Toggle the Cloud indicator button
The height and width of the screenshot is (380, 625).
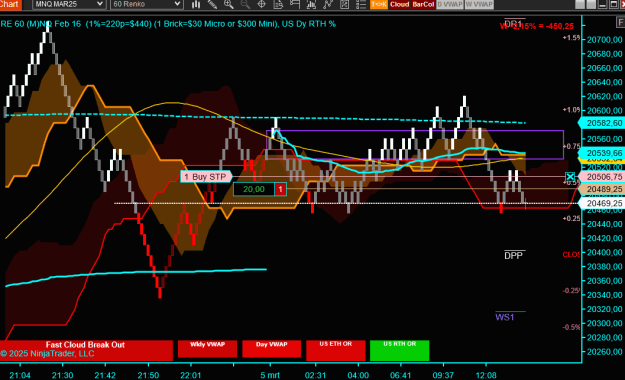pos(399,4)
